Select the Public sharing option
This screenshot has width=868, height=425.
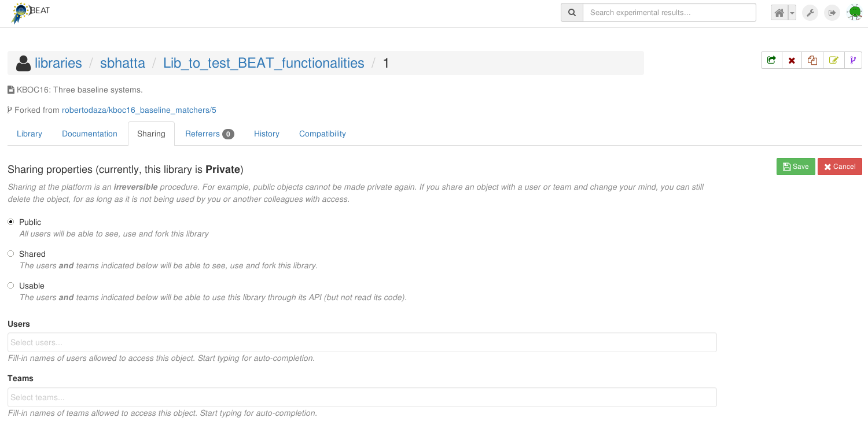[11, 222]
